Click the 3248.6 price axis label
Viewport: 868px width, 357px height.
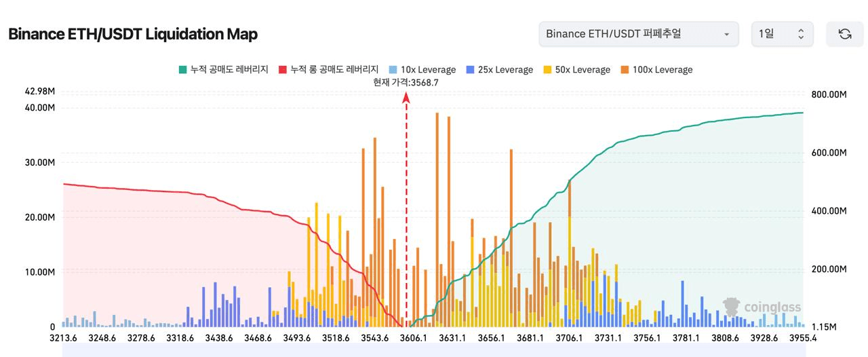102,337
